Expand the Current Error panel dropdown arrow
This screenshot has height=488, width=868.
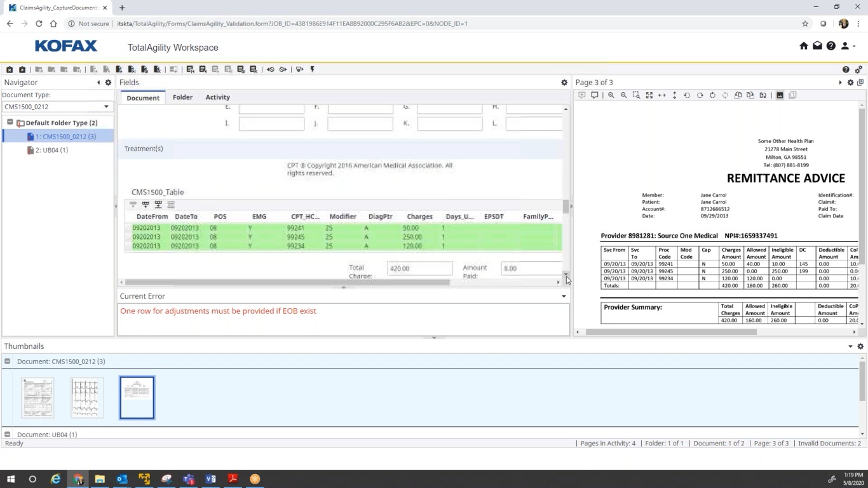pyautogui.click(x=563, y=296)
